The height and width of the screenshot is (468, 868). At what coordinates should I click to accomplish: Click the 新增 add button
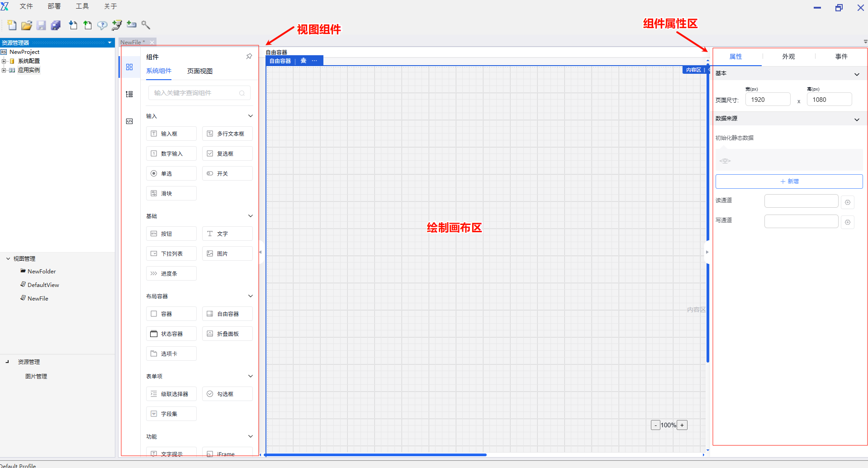[789, 181]
